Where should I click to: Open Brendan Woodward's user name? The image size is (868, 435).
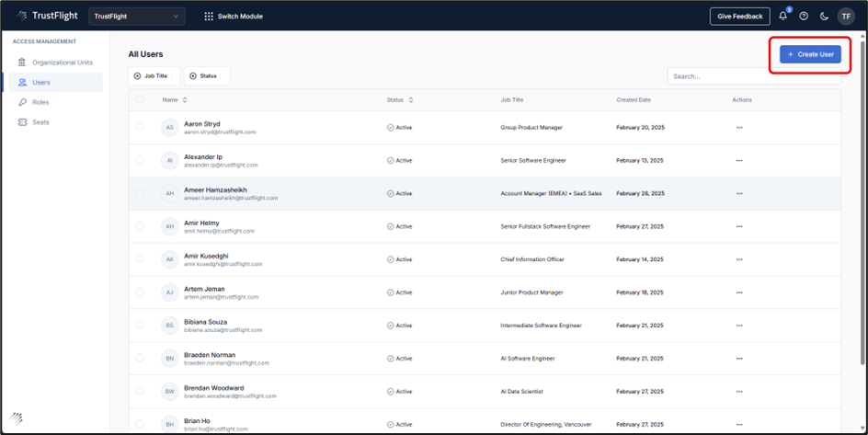coord(213,388)
